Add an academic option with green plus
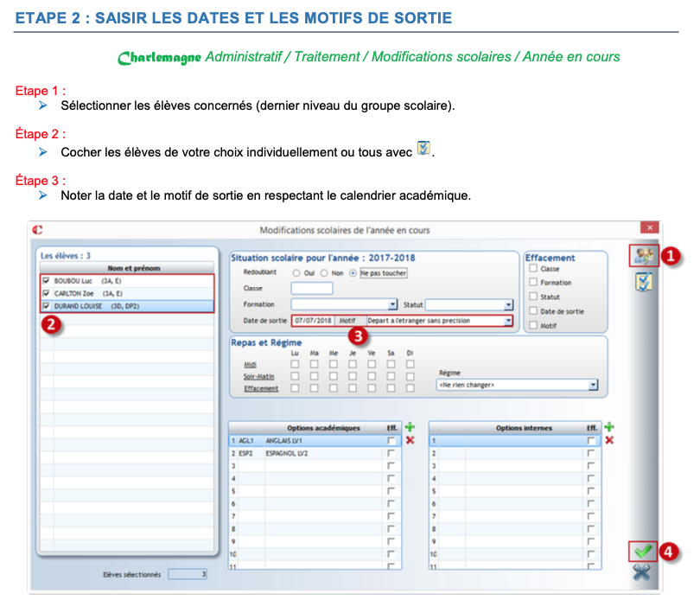 click(410, 427)
